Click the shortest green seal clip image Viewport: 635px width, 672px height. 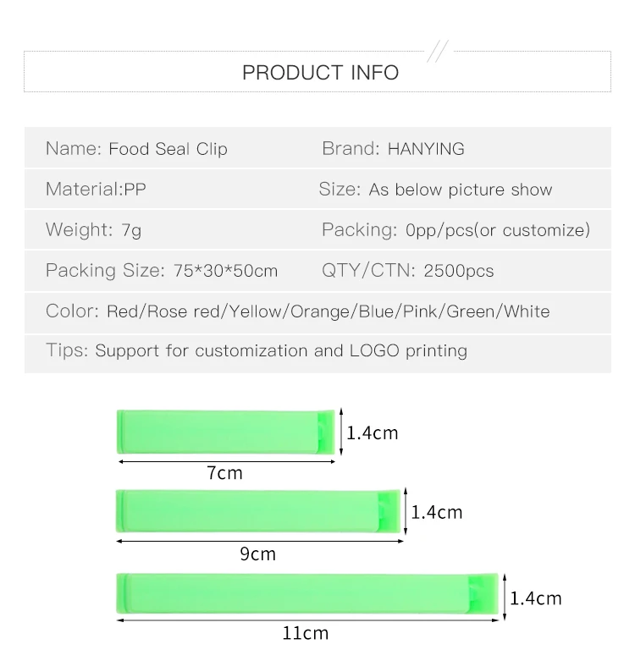226,432
